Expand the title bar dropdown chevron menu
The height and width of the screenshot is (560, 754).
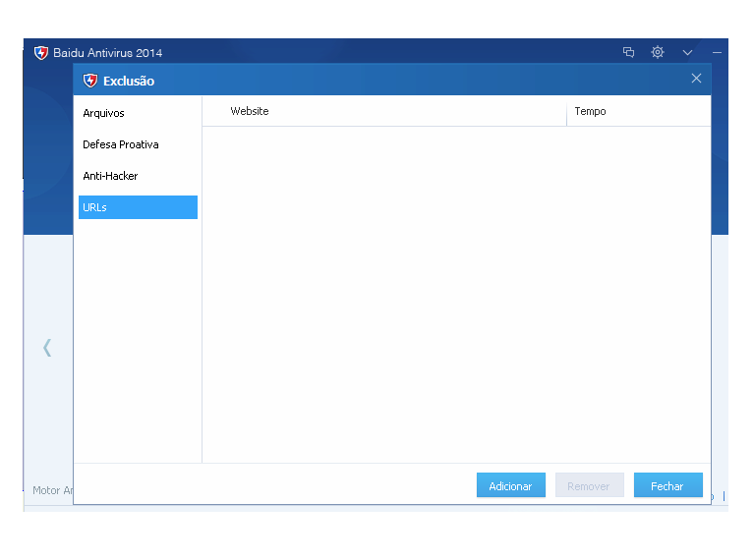(687, 52)
